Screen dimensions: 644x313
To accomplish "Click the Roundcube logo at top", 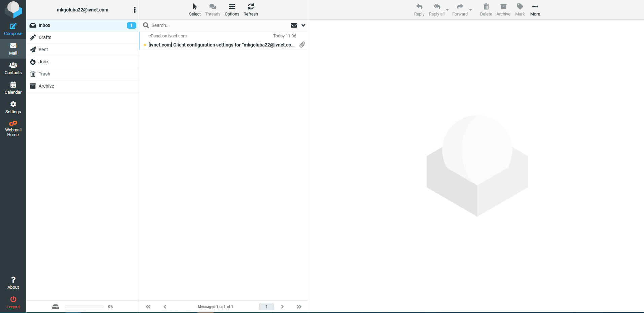I will click(13, 9).
